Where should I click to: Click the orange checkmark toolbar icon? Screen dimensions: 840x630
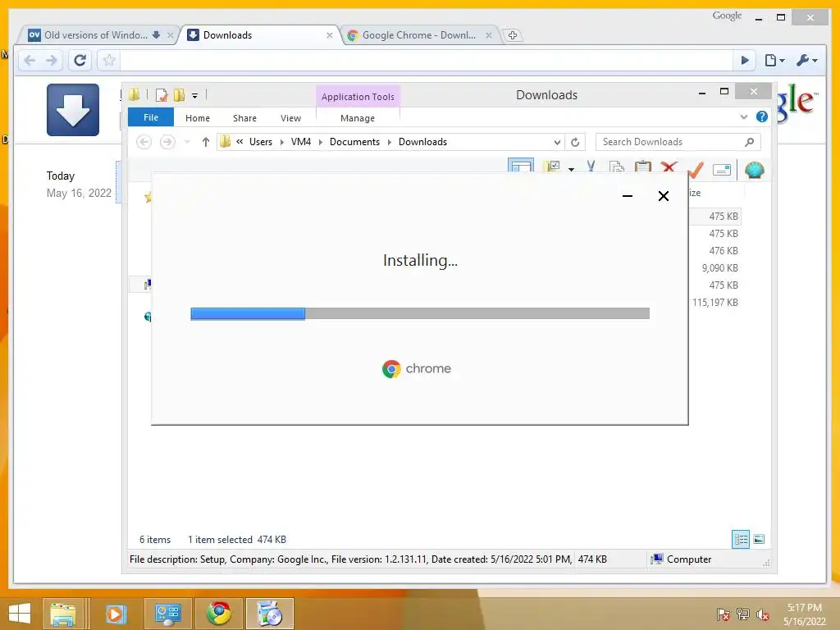pyautogui.click(x=696, y=170)
